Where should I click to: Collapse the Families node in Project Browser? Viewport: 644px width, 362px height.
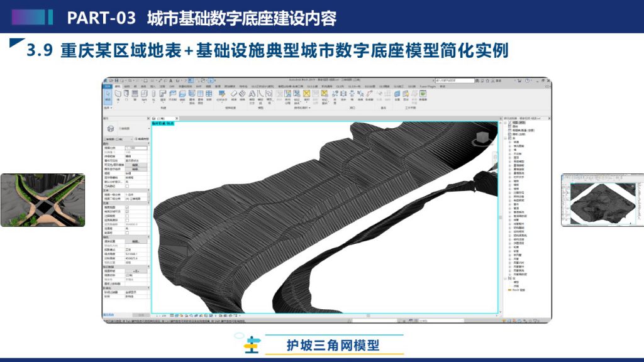click(x=506, y=138)
